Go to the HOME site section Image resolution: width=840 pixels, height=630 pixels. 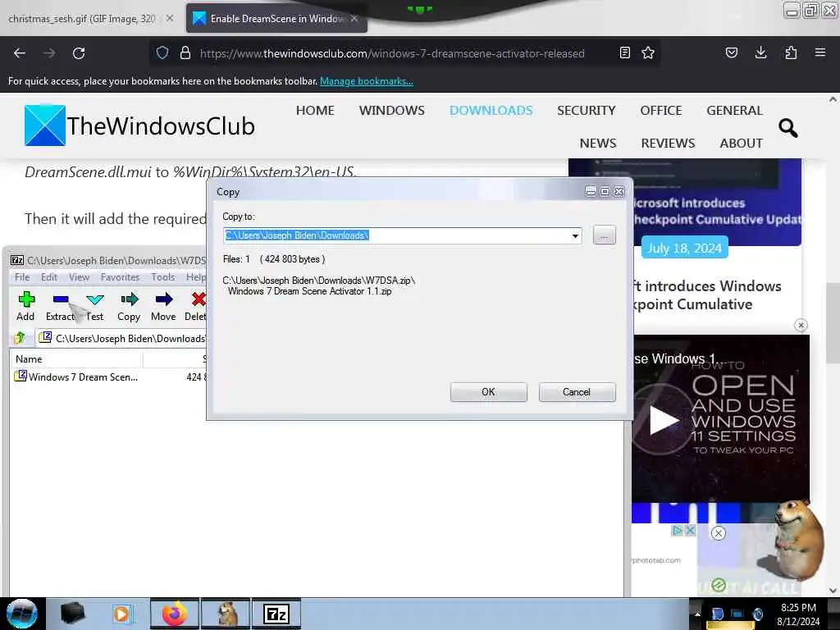point(315,111)
